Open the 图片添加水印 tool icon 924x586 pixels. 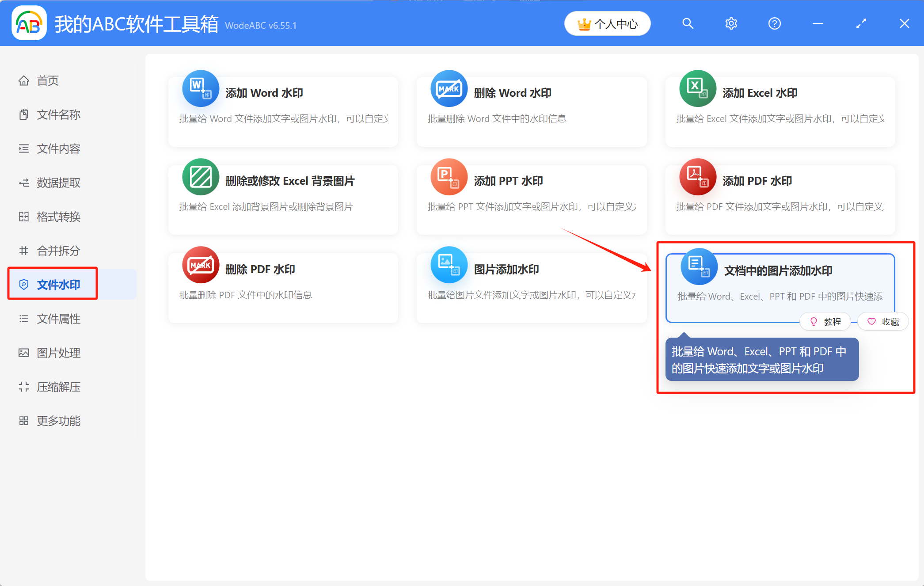[x=449, y=265]
